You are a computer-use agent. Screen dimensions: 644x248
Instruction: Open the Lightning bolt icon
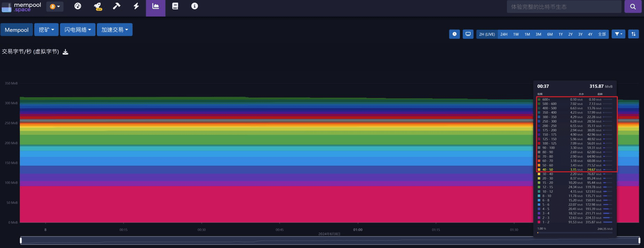pos(136,6)
